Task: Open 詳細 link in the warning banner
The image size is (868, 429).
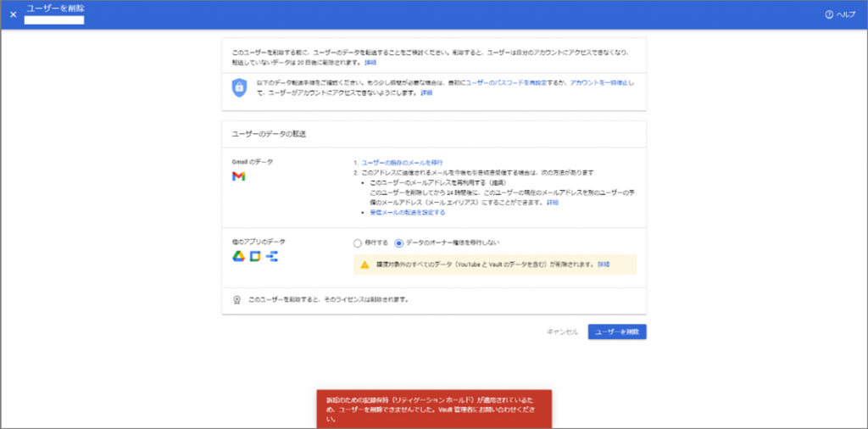Action: click(x=604, y=265)
